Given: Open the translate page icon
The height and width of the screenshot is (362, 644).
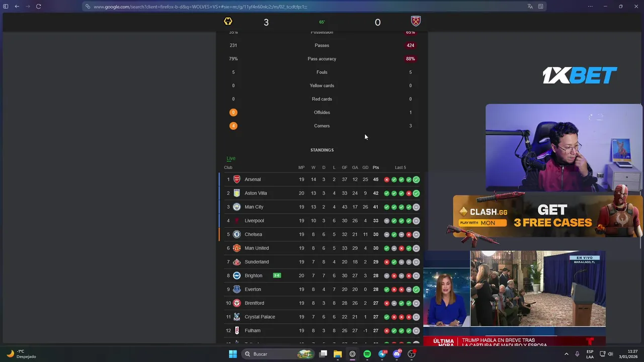Looking at the screenshot, I should 530,7.
